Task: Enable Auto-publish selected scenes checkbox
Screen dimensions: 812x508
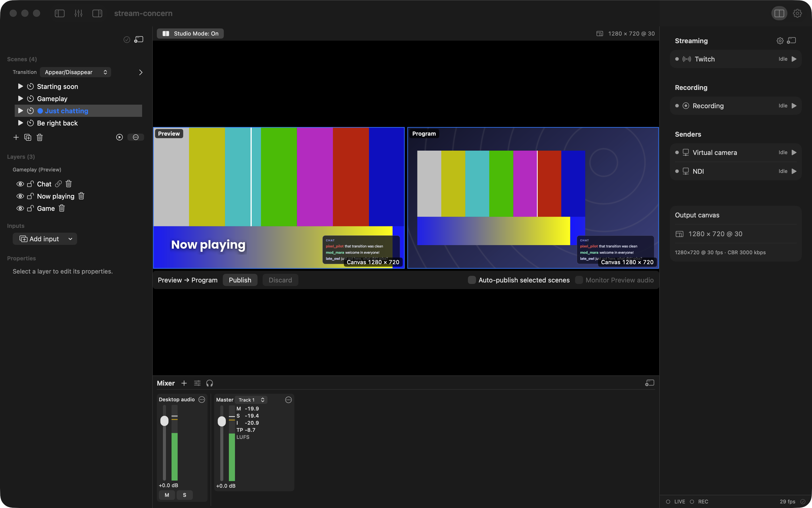Action: (x=472, y=280)
